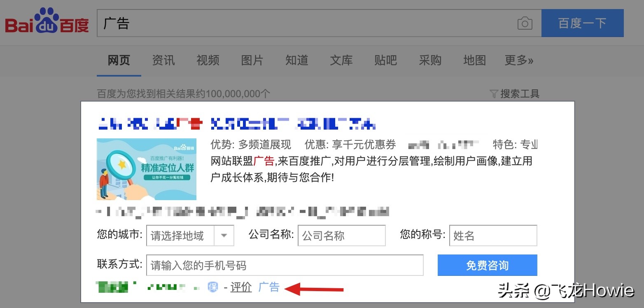
Task: Expand the 更多» menu
Action: (519, 61)
